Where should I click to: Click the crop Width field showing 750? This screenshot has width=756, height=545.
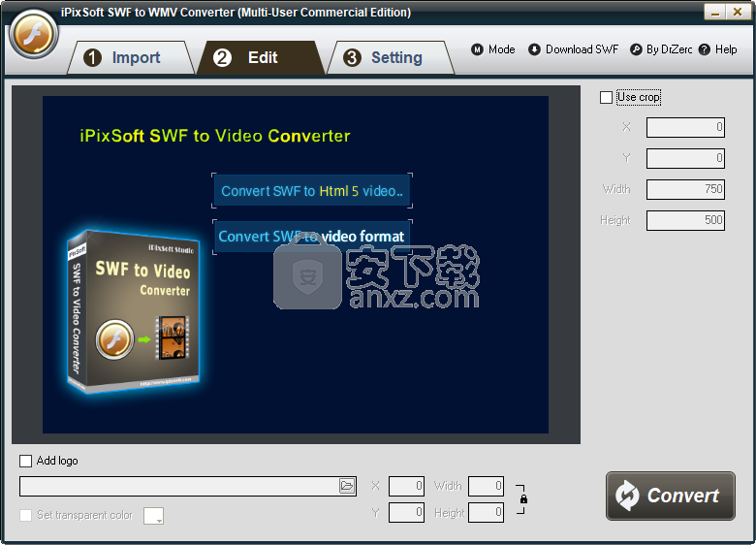click(x=685, y=189)
